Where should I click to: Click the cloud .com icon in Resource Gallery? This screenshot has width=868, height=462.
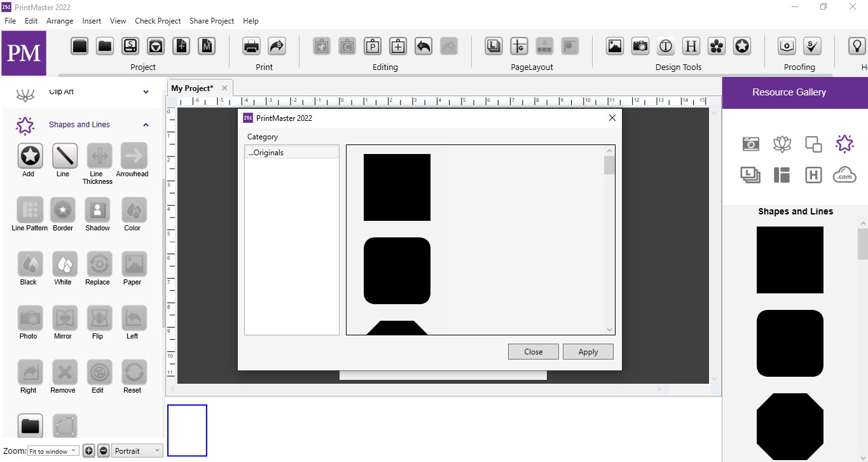[844, 174]
